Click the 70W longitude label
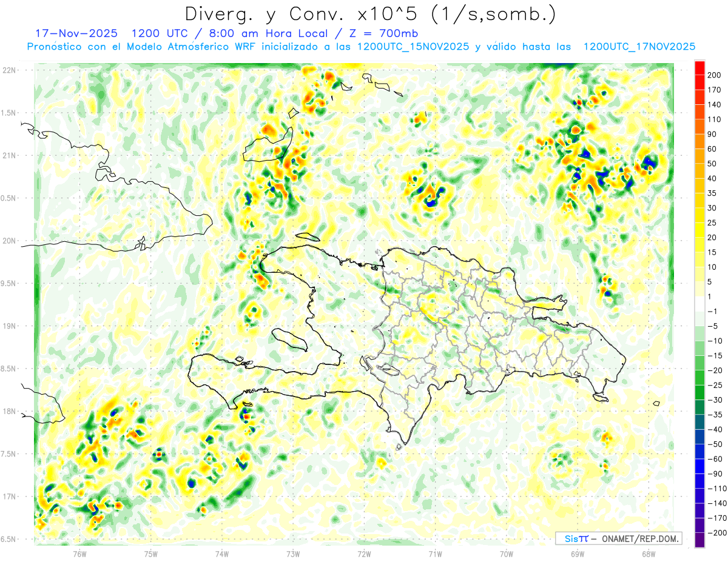Screen dimensions: 728x562 click(506, 554)
